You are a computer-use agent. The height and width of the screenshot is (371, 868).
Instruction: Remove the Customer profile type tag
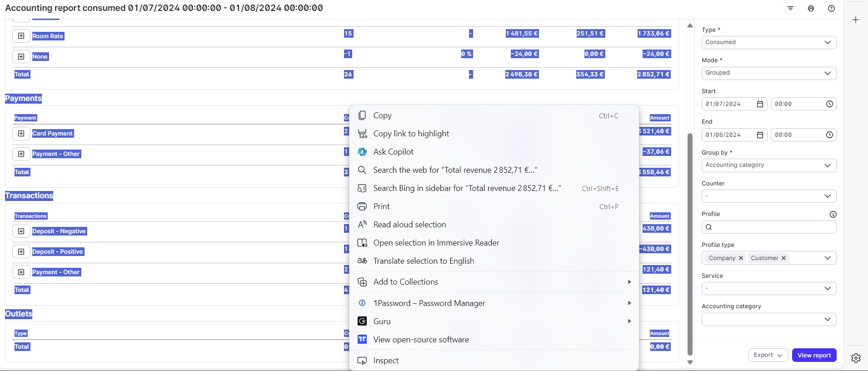[783, 258]
